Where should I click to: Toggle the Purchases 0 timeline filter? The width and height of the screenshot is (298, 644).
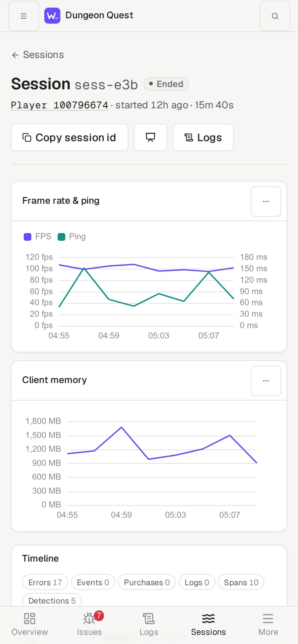pos(147,582)
